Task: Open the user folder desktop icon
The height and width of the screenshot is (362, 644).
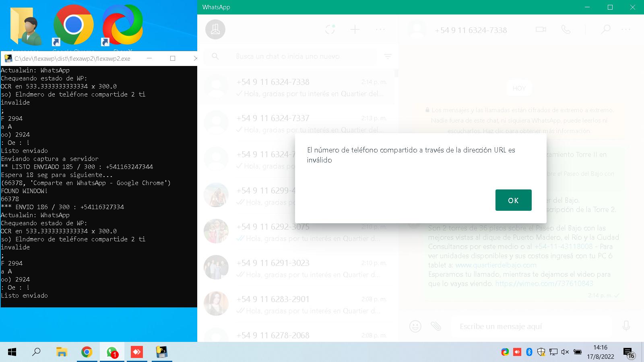Action: tap(26, 26)
